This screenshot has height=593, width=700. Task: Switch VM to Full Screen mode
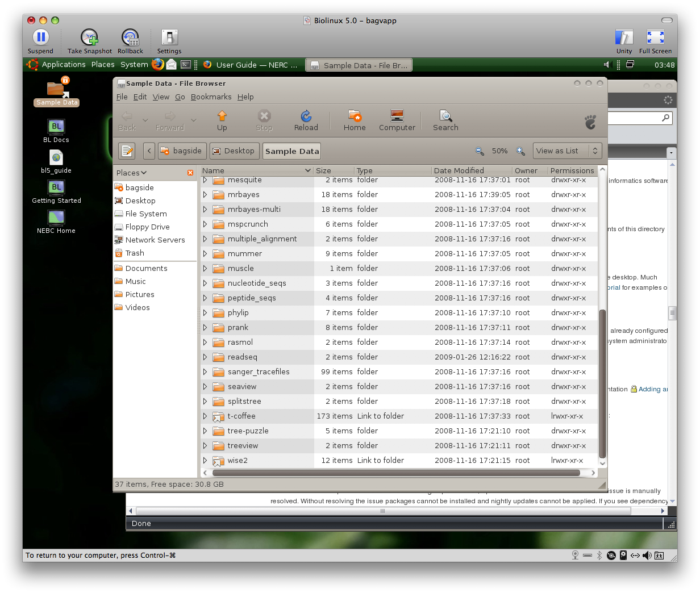655,38
